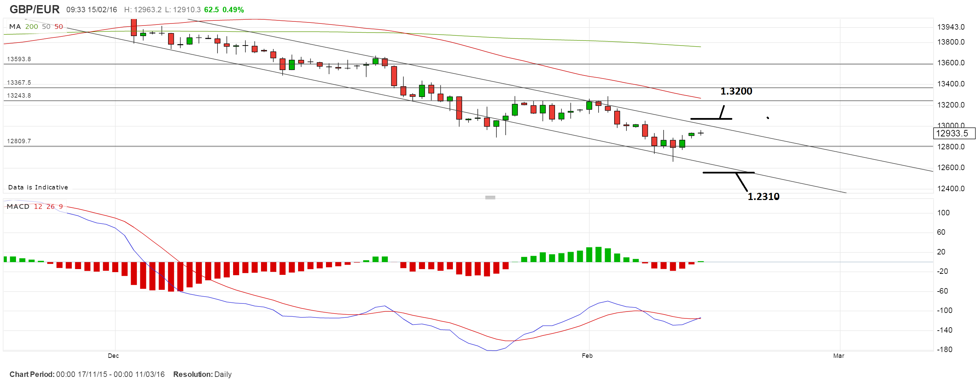980x382 pixels.
Task: Click the 12933.5 current price tag
Action: pos(953,133)
